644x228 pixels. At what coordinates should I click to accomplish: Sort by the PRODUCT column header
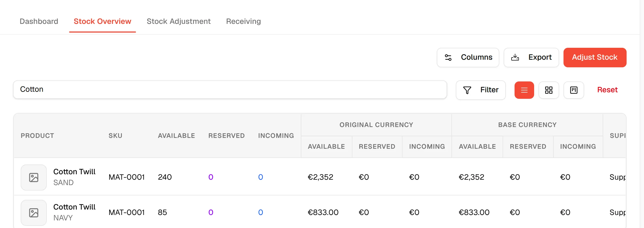coord(38,136)
